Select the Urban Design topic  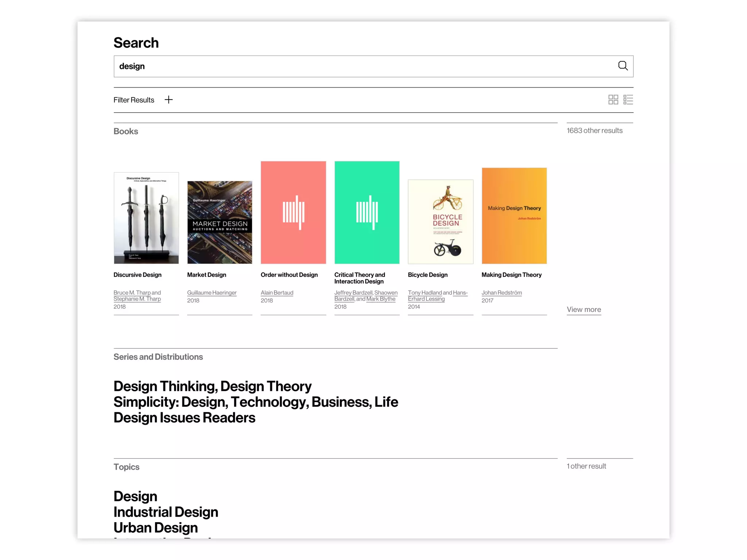(155, 528)
